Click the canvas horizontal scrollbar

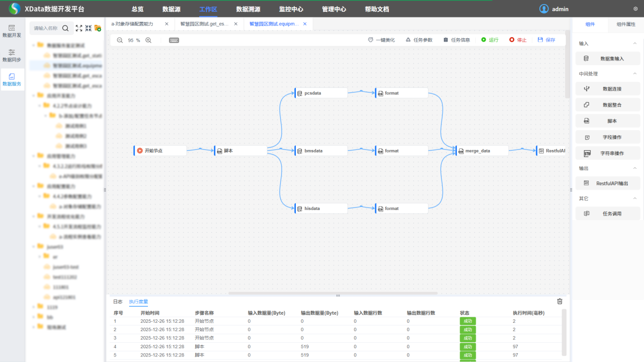(x=333, y=293)
